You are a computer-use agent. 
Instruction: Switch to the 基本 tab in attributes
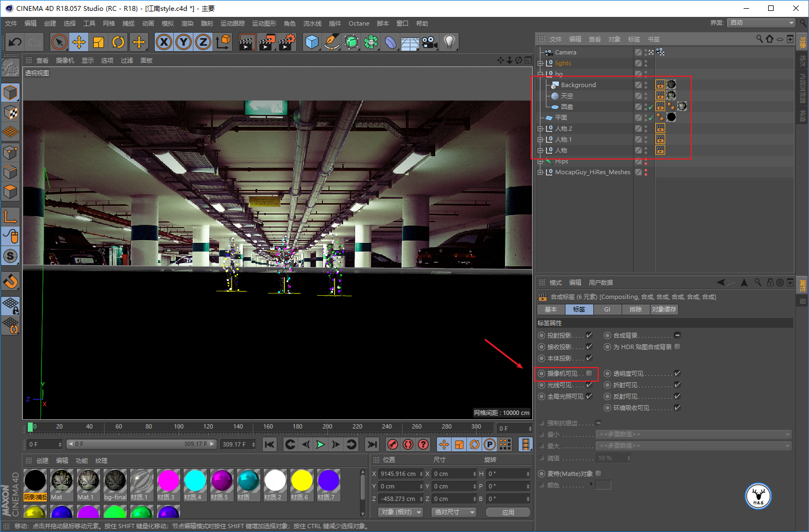click(x=551, y=309)
